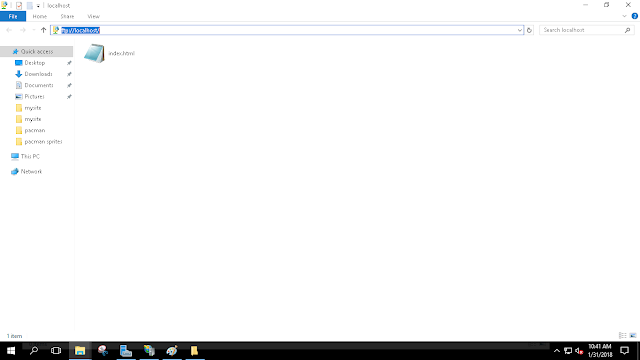Switch to the Share ribbon tab
Image resolution: width=640 pixels, height=360 pixels.
tap(67, 16)
